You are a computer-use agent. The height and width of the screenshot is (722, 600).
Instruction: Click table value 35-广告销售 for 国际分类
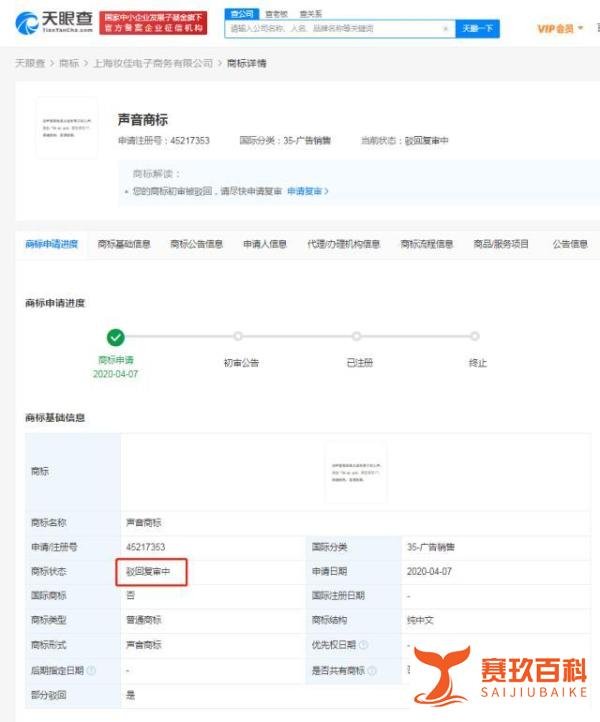(431, 547)
